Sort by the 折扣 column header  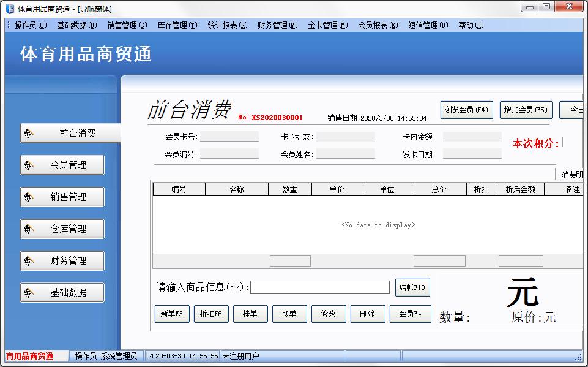point(482,190)
